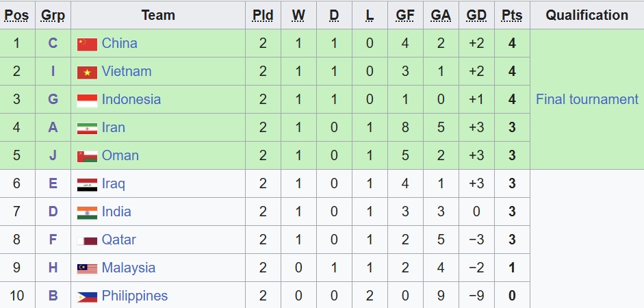This screenshot has height=308, width=644.
Task: Click the China flag icon
Action: (x=87, y=44)
